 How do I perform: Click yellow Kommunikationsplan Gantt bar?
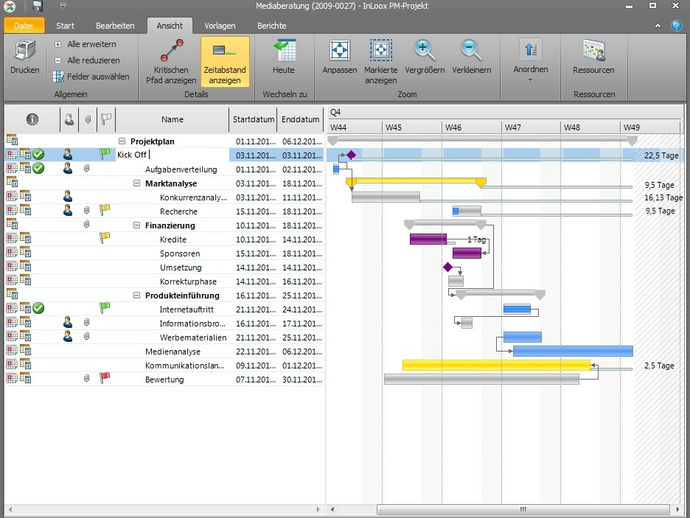(x=496, y=365)
